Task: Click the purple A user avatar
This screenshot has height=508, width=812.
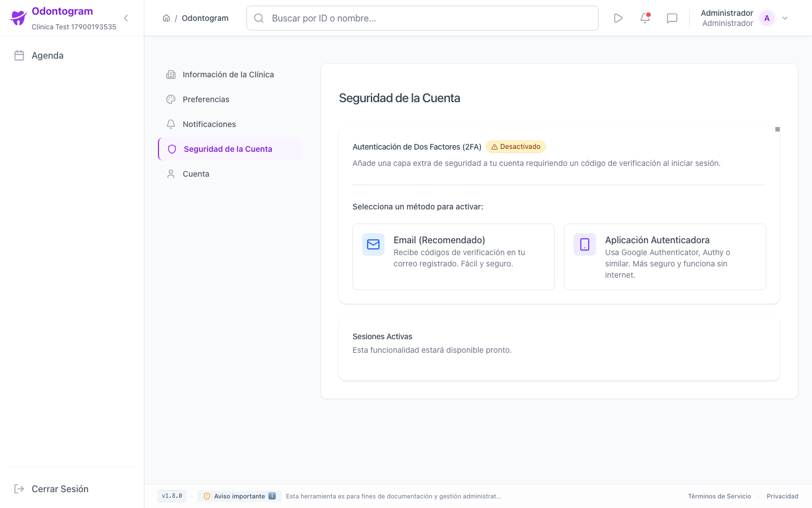Action: pos(767,18)
